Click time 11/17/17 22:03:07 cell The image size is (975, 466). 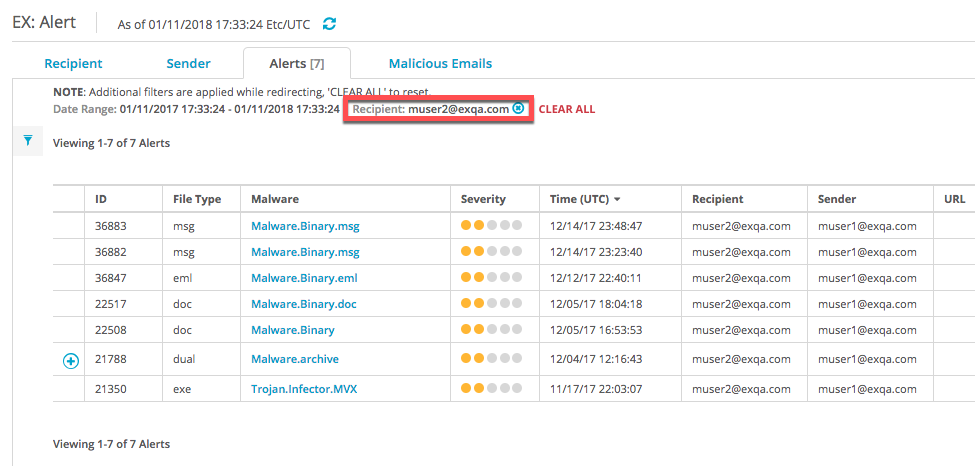[596, 389]
